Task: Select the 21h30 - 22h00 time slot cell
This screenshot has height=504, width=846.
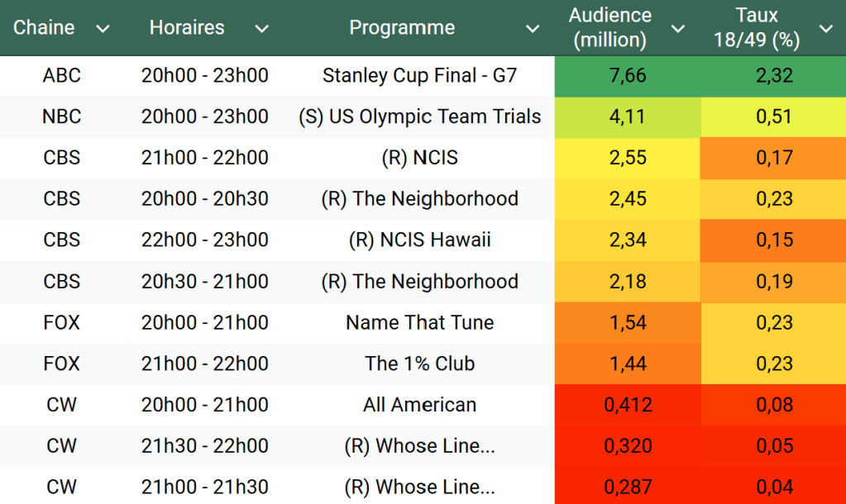Action: coord(205,446)
